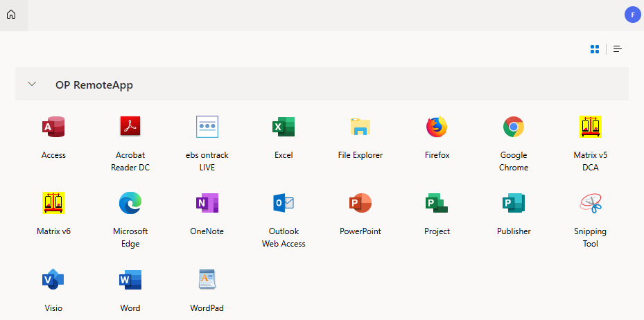Open the Matrix v6 app
The image size is (644, 320).
click(x=53, y=203)
